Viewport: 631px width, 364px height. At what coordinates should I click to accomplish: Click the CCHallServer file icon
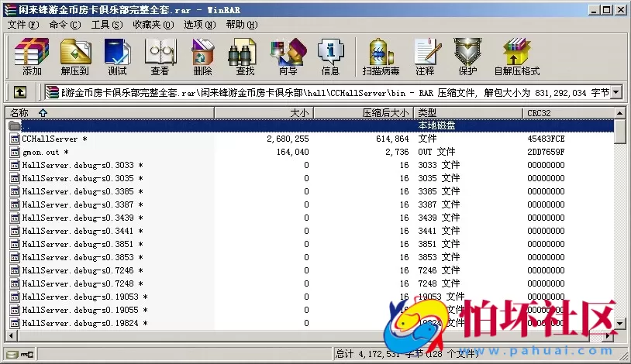click(x=15, y=139)
